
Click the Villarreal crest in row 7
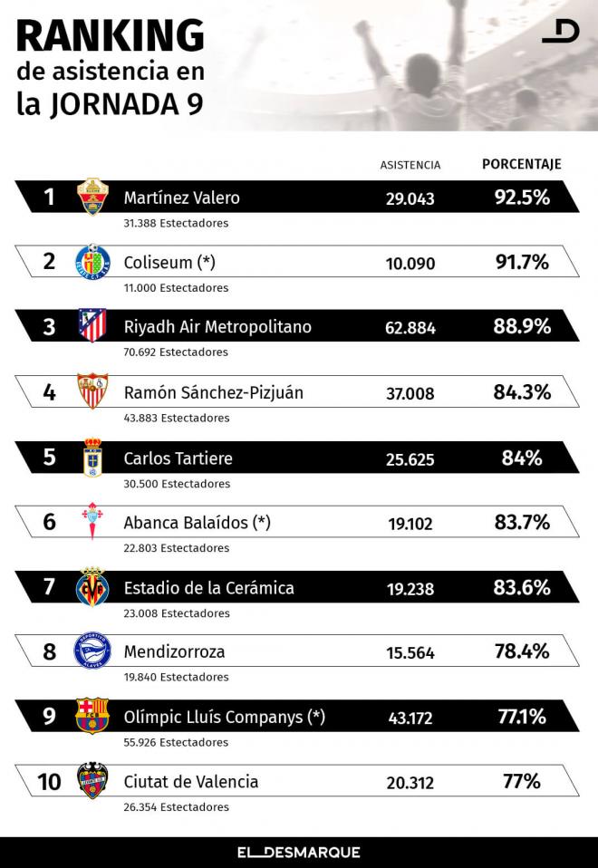click(x=92, y=587)
